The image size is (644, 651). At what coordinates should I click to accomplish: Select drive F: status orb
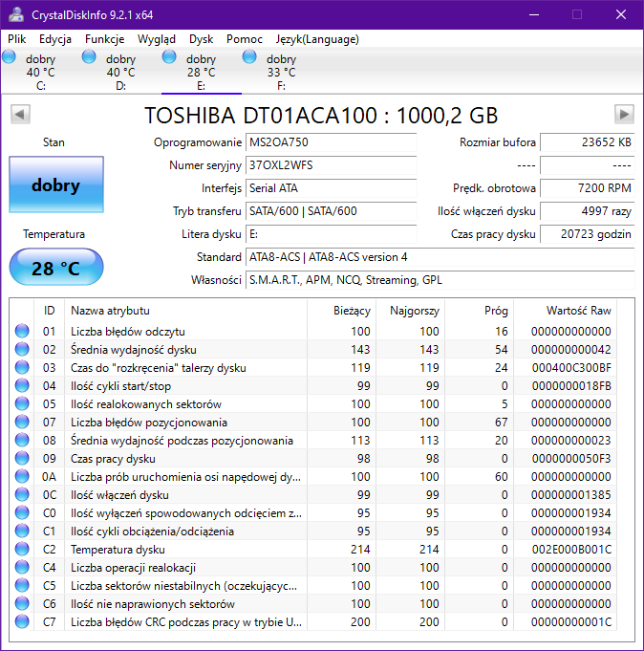click(250, 58)
